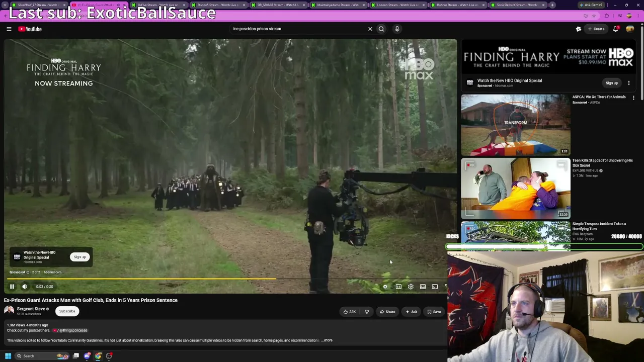Dislike the video
Screen dimensions: 644x362
coord(367,312)
